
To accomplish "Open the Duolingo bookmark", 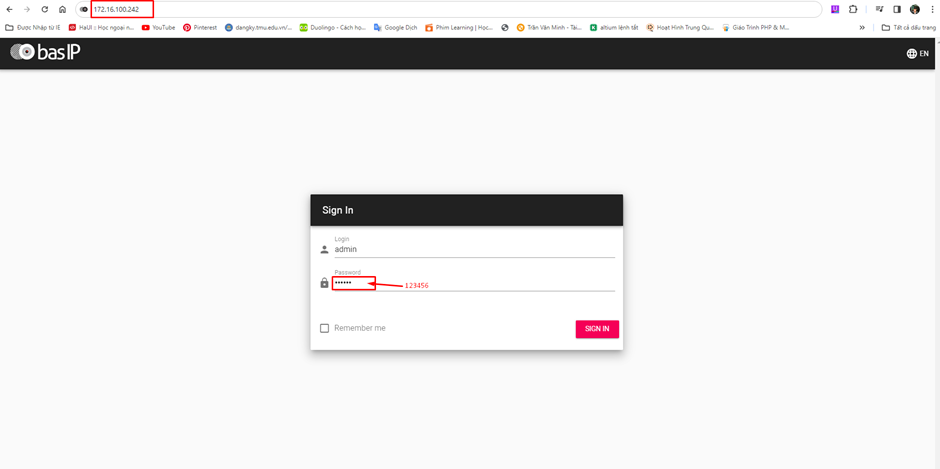I will [x=333, y=28].
